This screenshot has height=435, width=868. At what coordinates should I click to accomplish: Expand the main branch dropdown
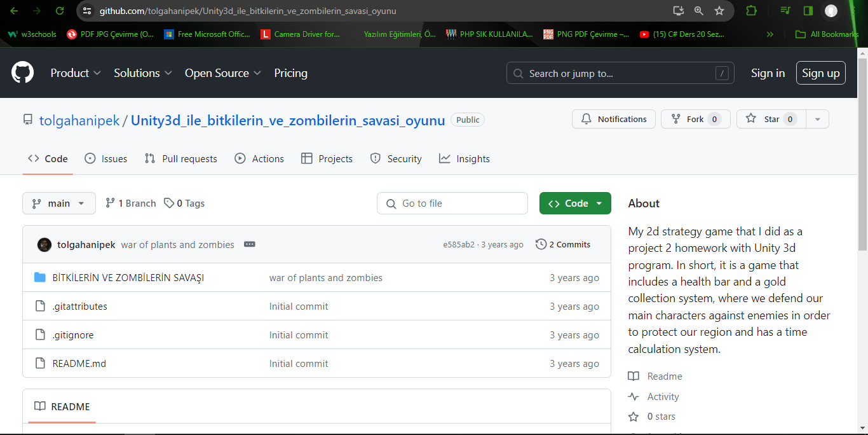(59, 204)
